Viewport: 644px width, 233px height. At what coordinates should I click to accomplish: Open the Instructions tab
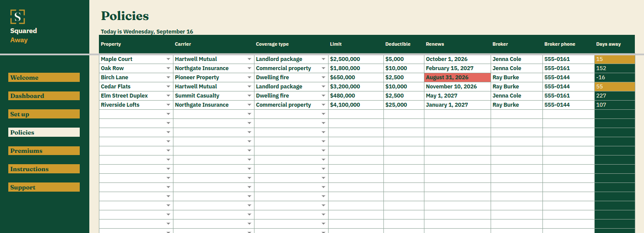(44, 169)
